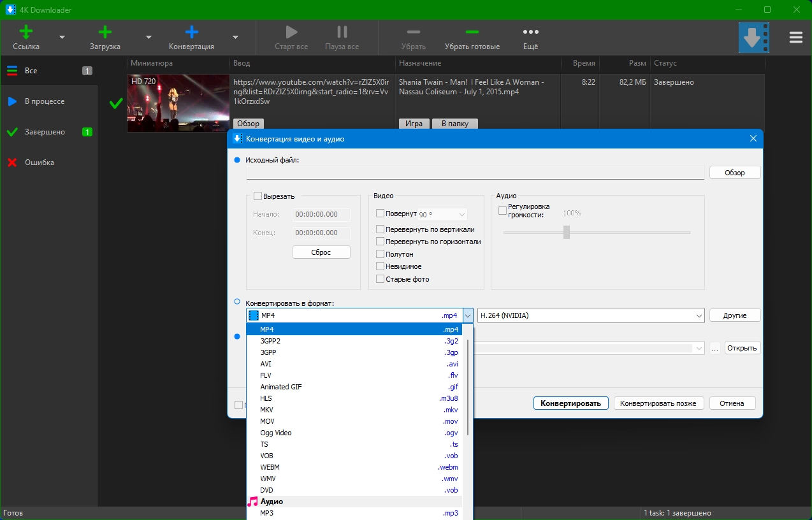Click the Убрать готовые minus icon
This screenshot has height=520, width=812.
pos(472,32)
